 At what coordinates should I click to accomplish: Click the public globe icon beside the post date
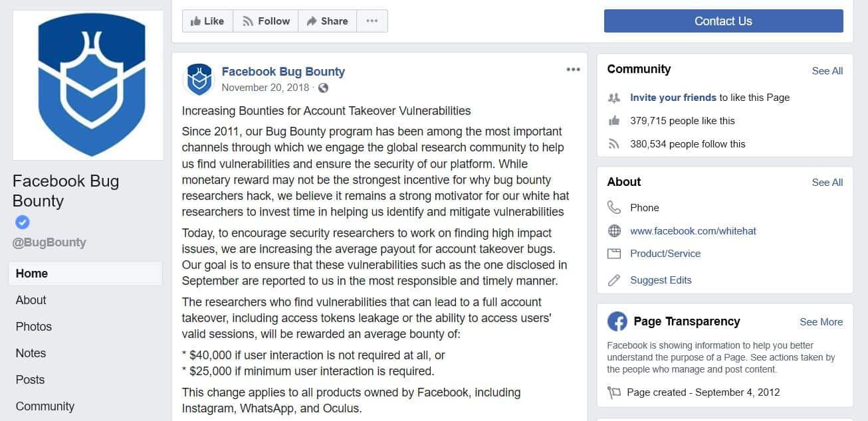click(323, 88)
